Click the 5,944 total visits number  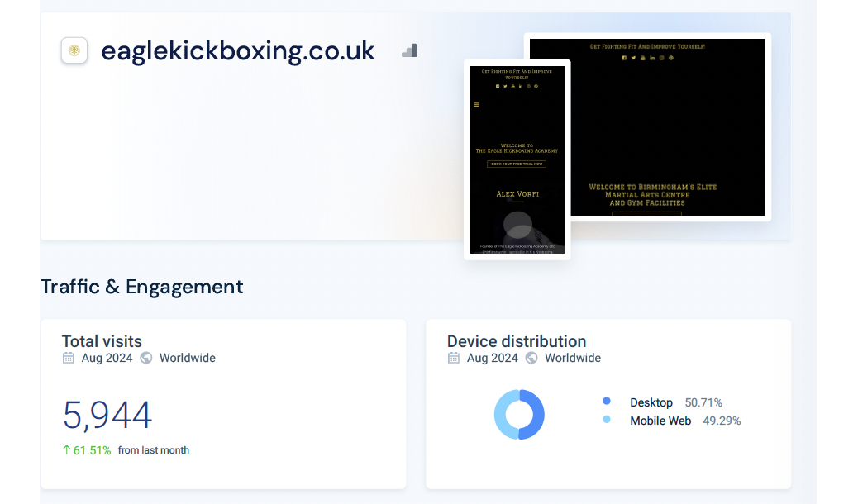point(107,415)
